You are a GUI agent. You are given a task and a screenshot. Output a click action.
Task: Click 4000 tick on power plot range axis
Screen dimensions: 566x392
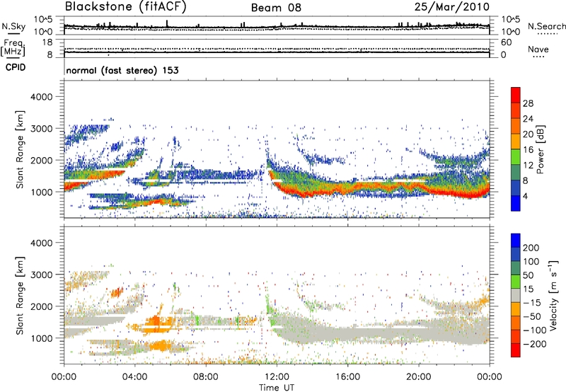41,97
